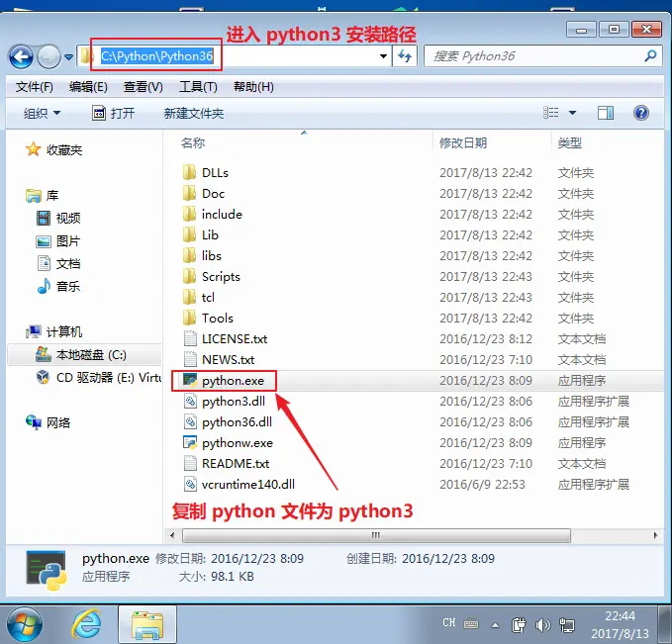The image size is (672, 644).
Task: Open the view options dropdown arrow
Action: click(x=572, y=113)
